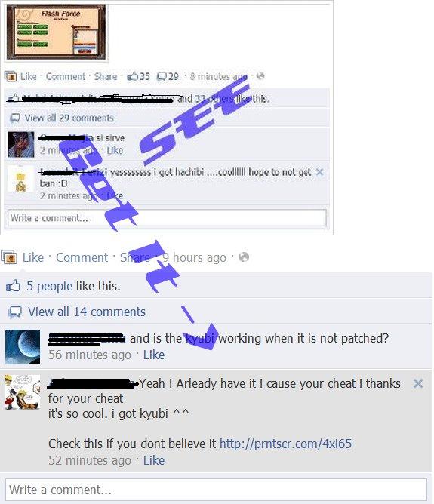Expand View all 29 comments
This screenshot has width=434, height=504.
click(x=69, y=118)
